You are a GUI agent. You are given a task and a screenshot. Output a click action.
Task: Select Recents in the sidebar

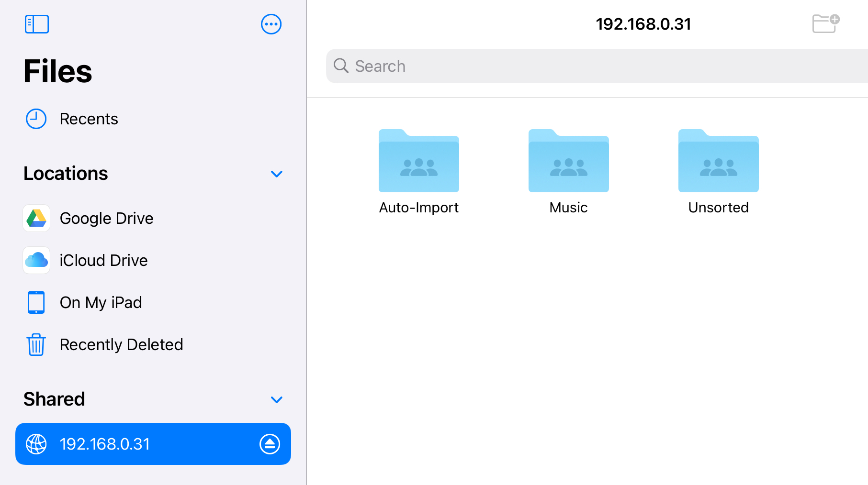click(x=89, y=119)
